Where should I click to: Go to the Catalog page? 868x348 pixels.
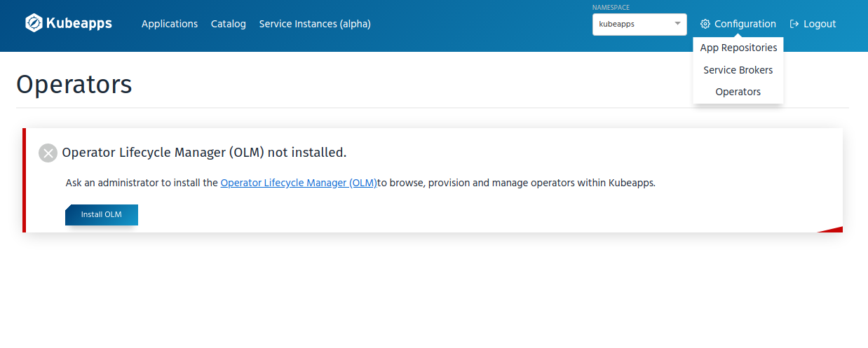click(229, 24)
